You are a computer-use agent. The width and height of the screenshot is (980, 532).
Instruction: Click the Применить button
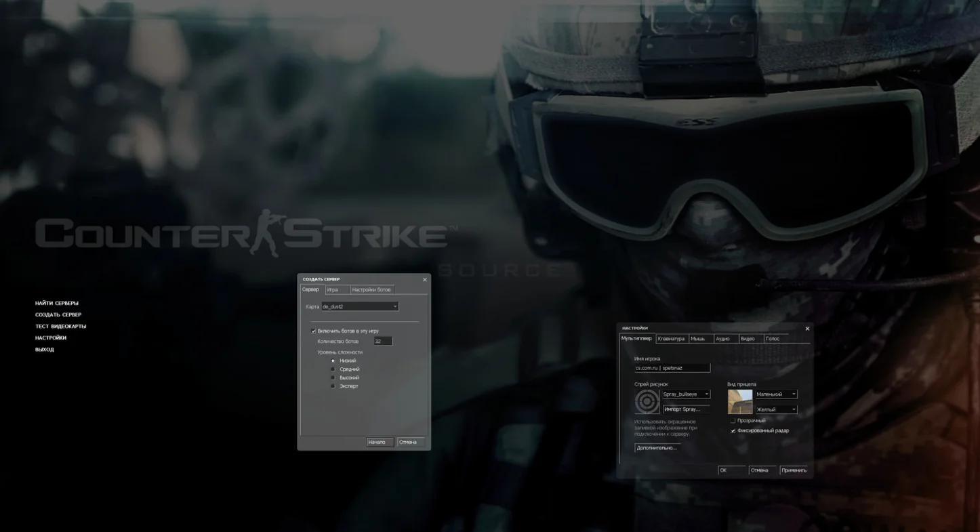(x=793, y=470)
